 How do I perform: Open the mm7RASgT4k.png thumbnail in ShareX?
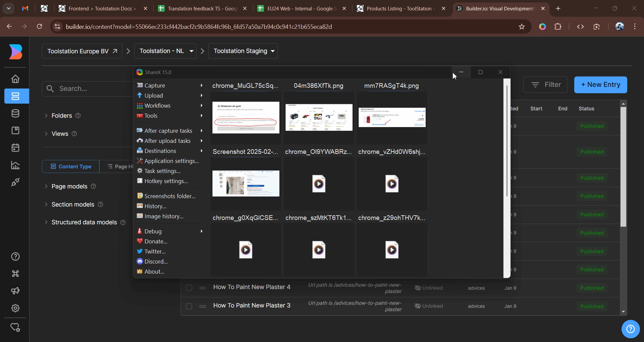(x=391, y=117)
